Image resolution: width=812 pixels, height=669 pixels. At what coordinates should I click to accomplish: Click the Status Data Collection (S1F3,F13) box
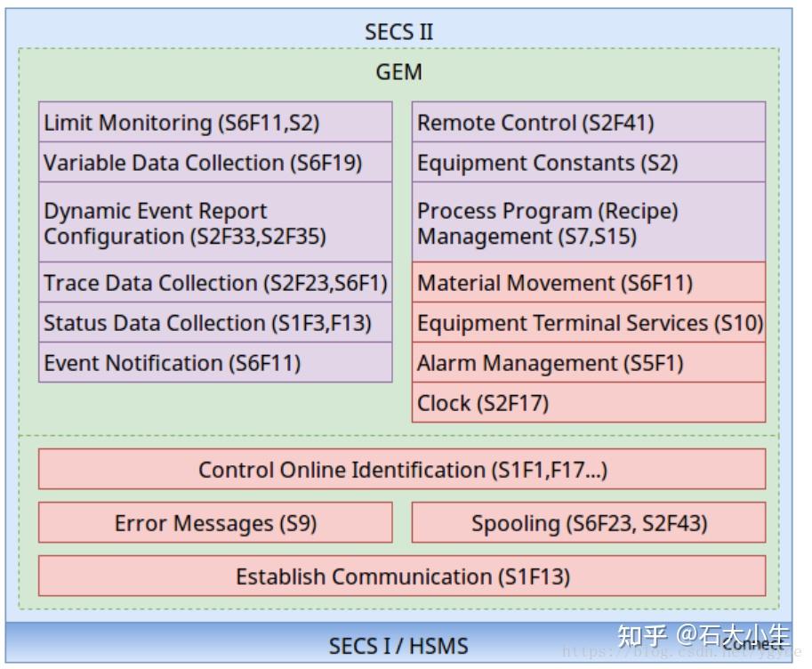click(215, 323)
